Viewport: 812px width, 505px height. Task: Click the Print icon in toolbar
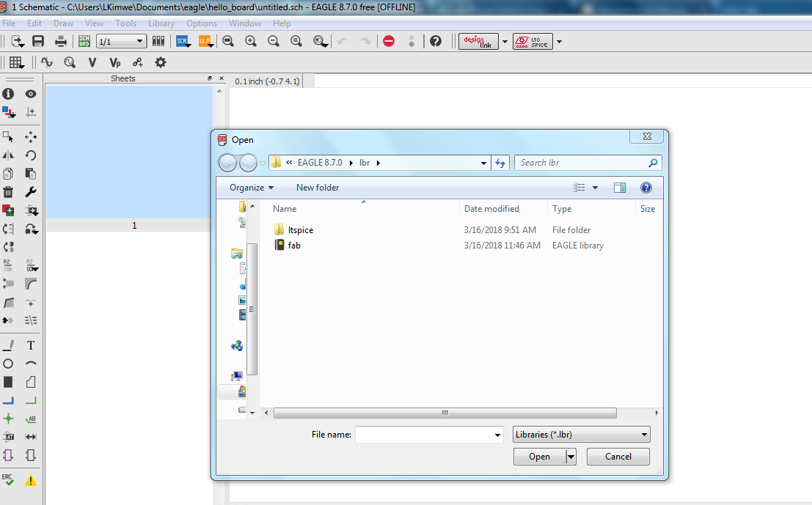pos(61,41)
